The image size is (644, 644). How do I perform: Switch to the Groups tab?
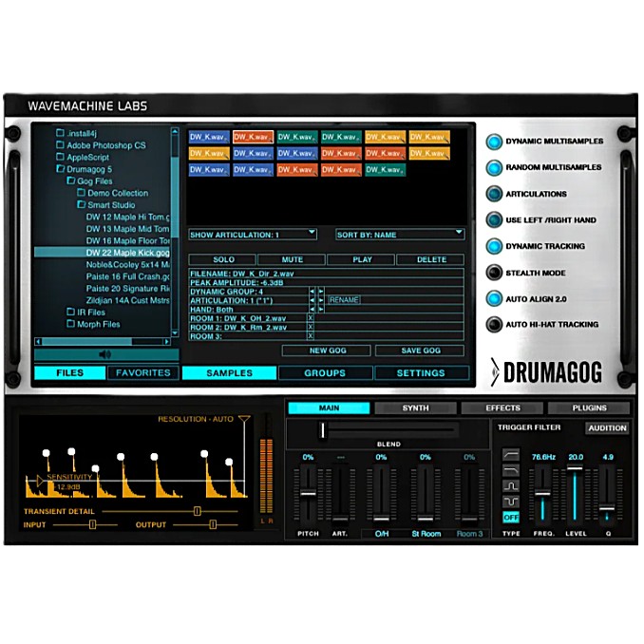(325, 373)
